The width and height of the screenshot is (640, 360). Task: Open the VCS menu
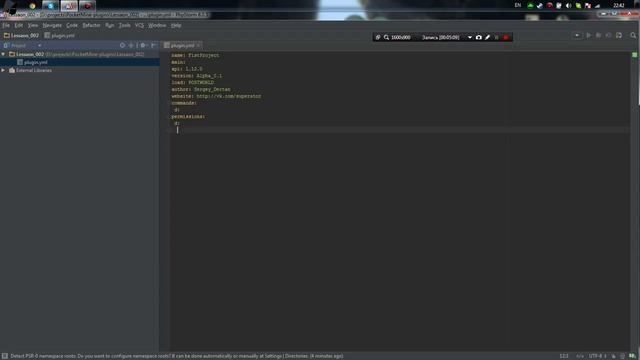coord(139,25)
